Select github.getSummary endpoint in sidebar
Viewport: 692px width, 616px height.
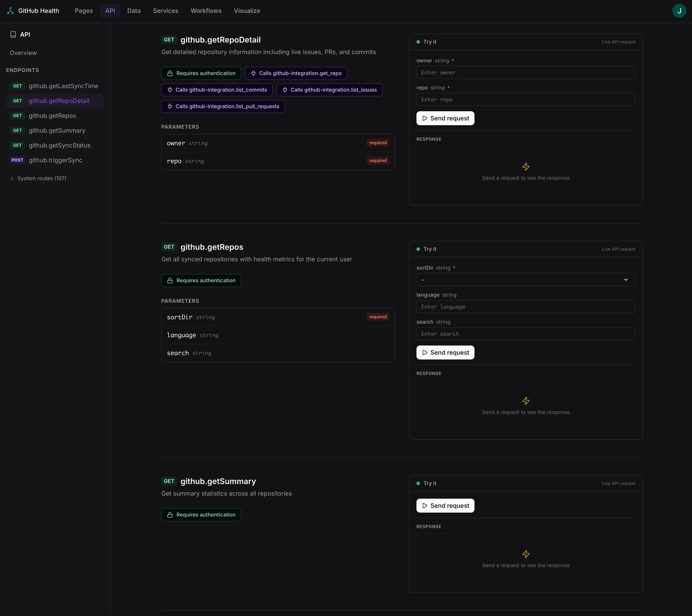(x=55, y=131)
